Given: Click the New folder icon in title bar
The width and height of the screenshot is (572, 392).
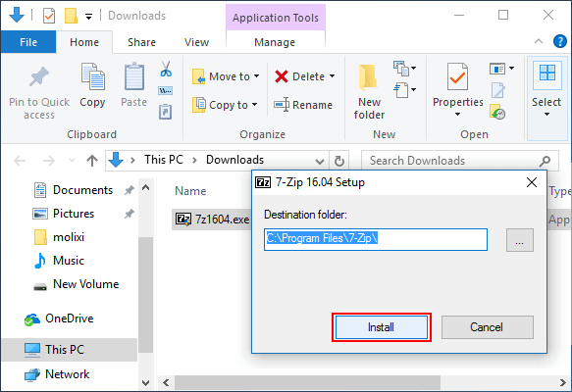Looking at the screenshot, I should point(71,16).
